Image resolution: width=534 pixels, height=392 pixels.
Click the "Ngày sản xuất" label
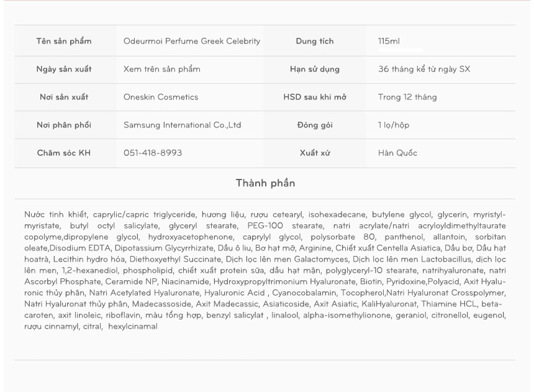[64, 70]
